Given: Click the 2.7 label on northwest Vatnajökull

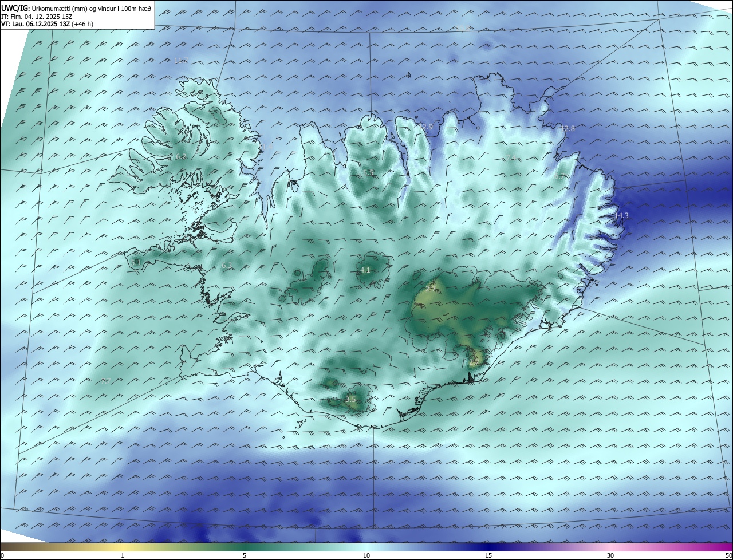Looking at the screenshot, I should [x=430, y=290].
